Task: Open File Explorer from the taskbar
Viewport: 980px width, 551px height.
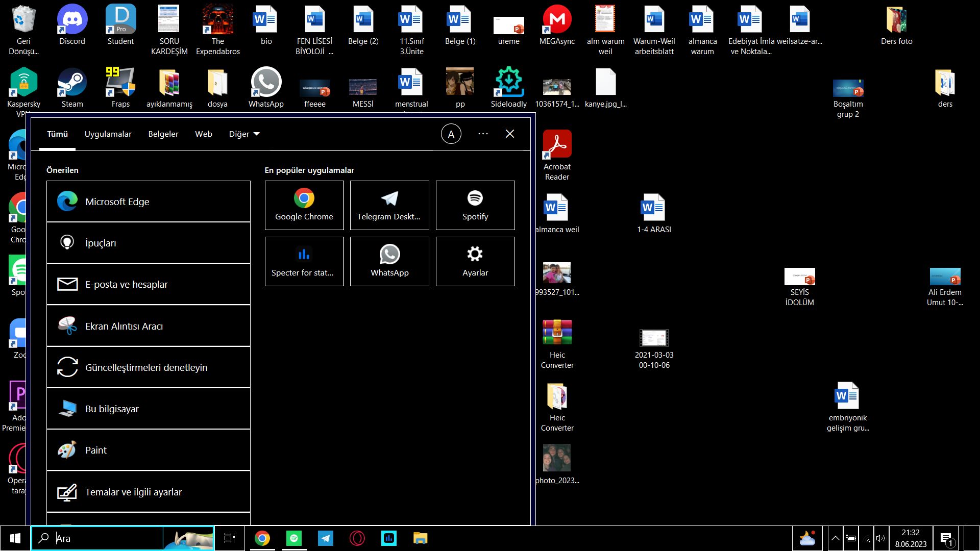Action: 420,538
